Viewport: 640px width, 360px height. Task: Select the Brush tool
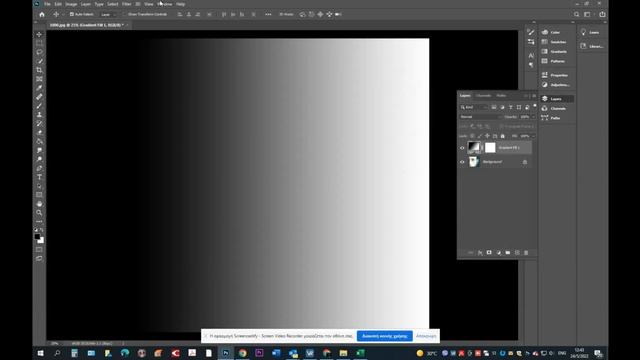39,106
